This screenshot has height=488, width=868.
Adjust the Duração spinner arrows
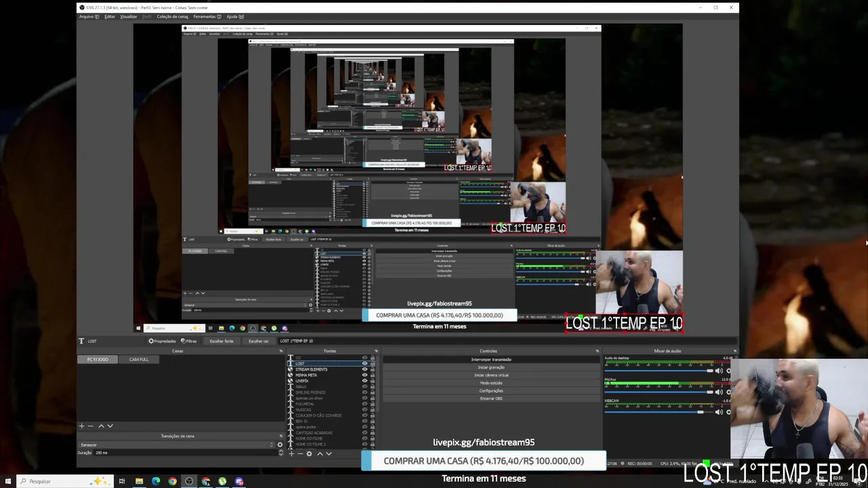[x=281, y=452]
